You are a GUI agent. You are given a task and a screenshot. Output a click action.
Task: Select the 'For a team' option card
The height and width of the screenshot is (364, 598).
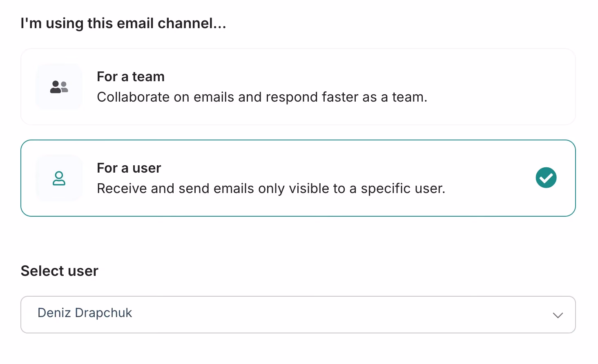298,87
